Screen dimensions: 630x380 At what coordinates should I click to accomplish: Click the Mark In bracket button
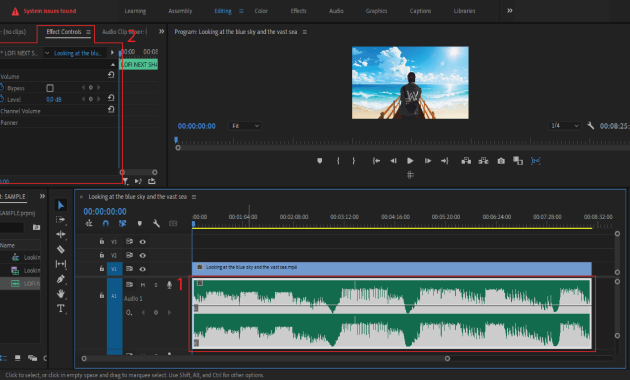(x=338, y=161)
